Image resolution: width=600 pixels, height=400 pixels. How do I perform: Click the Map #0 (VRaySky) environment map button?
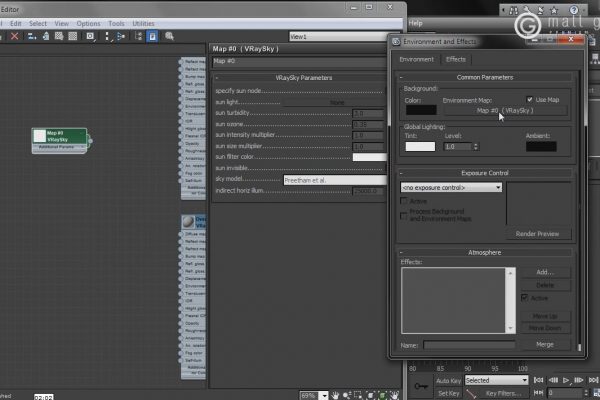(x=505, y=111)
